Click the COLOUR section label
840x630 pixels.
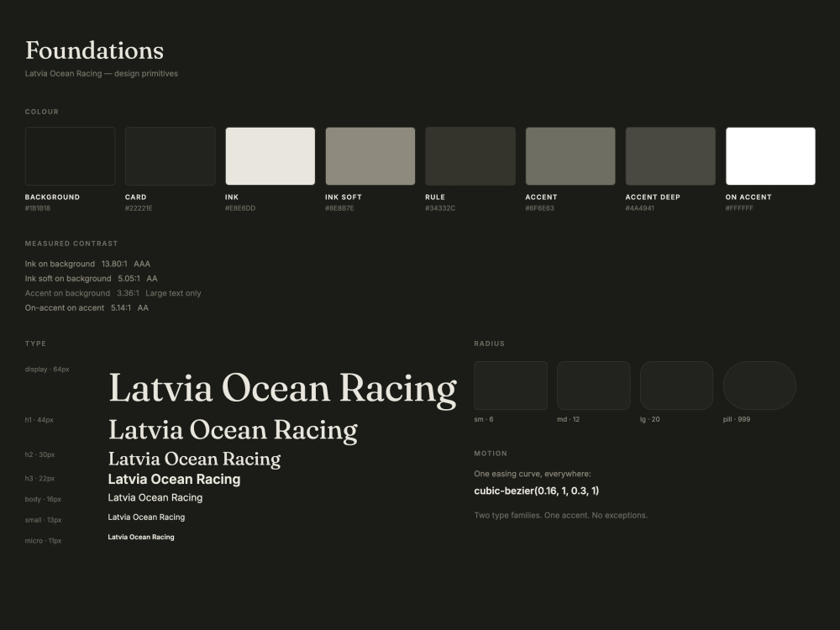[x=42, y=112]
